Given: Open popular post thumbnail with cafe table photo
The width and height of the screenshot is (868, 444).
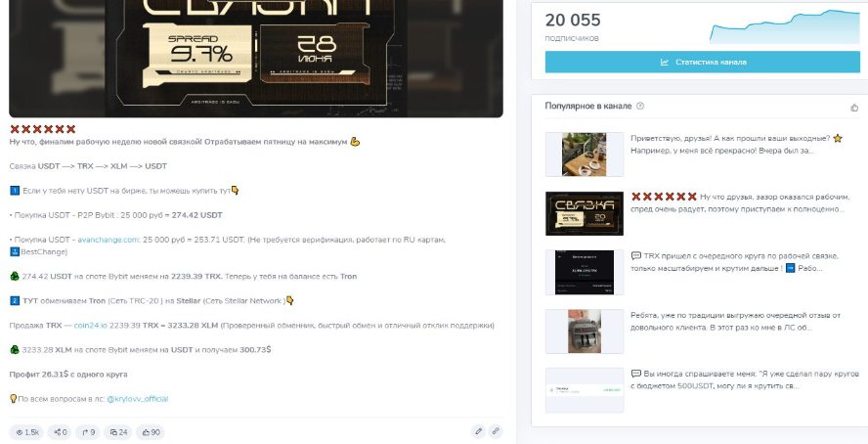Looking at the screenshot, I should tap(584, 155).
